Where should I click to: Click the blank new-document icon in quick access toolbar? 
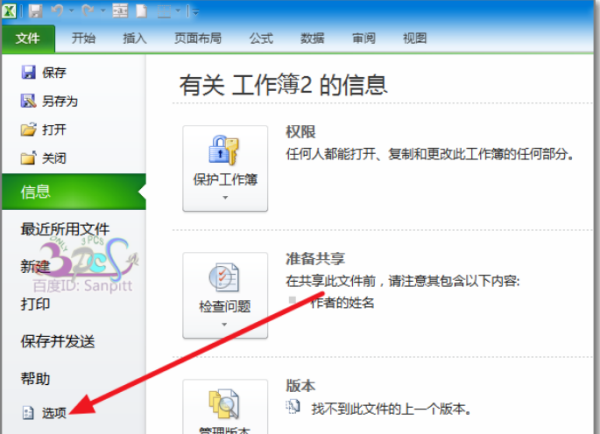[142, 11]
